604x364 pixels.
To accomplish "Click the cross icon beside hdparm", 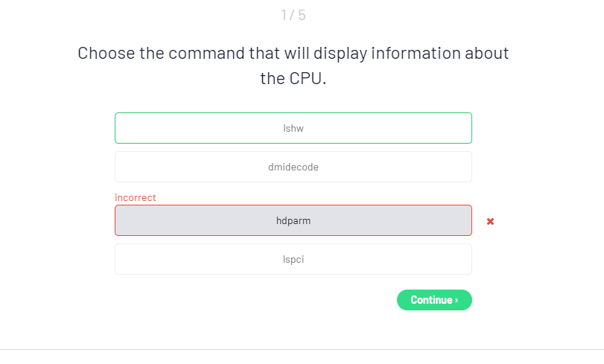I will coord(490,221).
